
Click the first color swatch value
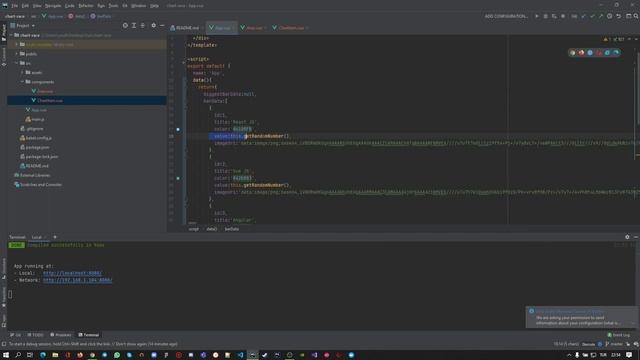coord(242,129)
